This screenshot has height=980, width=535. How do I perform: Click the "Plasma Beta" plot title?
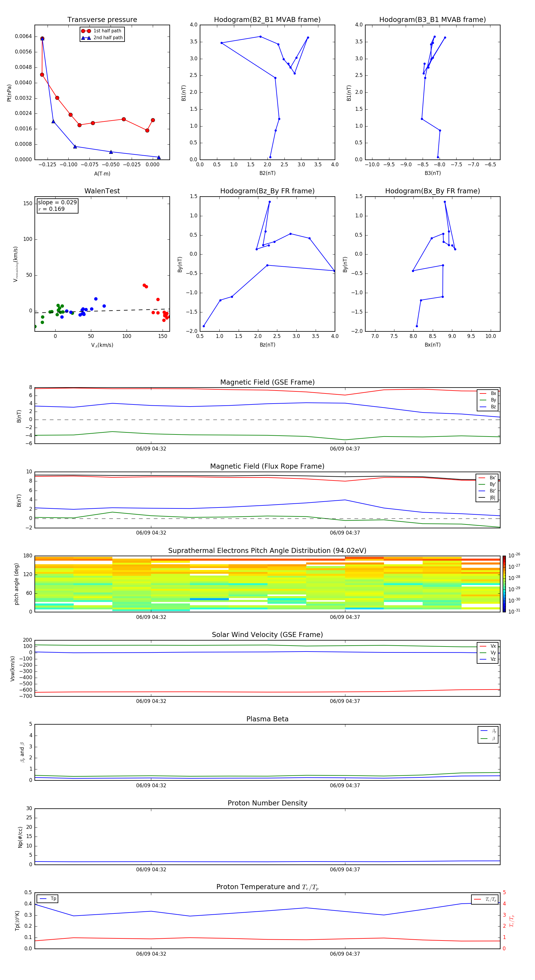[267, 719]
